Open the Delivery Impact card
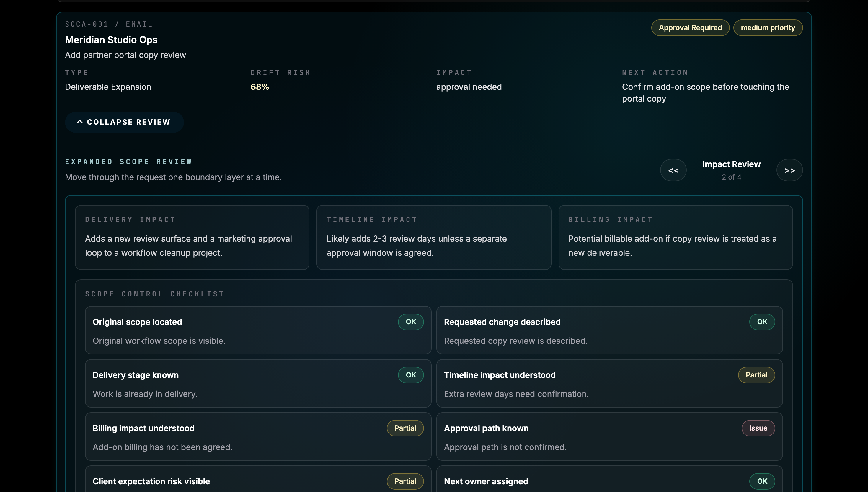 click(x=192, y=237)
